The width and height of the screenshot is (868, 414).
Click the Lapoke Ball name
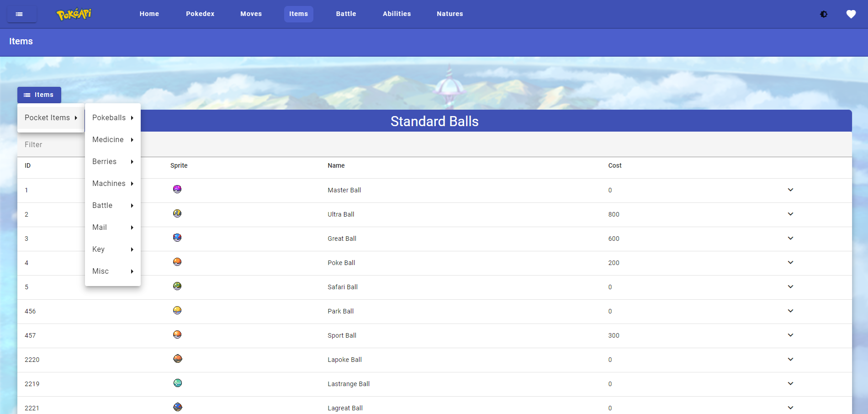[345, 360]
